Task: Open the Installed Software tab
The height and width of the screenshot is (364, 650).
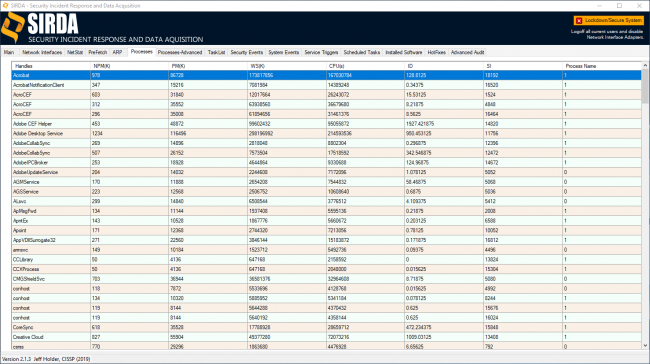Action: [x=404, y=52]
